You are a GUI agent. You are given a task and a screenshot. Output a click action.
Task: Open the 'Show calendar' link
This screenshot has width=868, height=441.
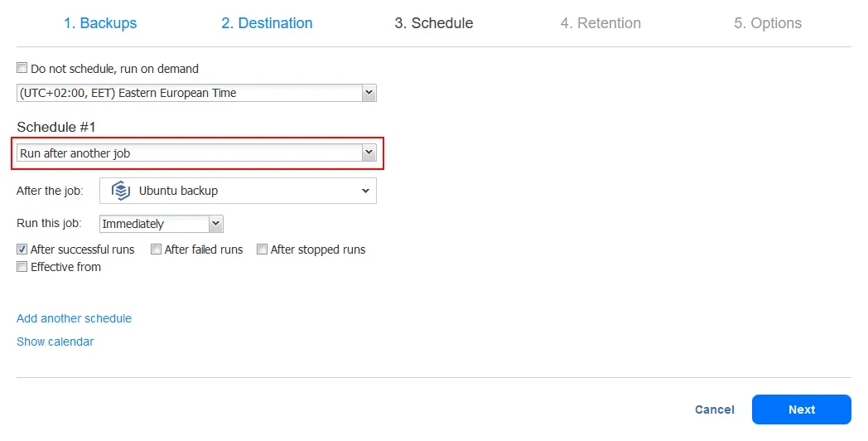pyautogui.click(x=55, y=342)
